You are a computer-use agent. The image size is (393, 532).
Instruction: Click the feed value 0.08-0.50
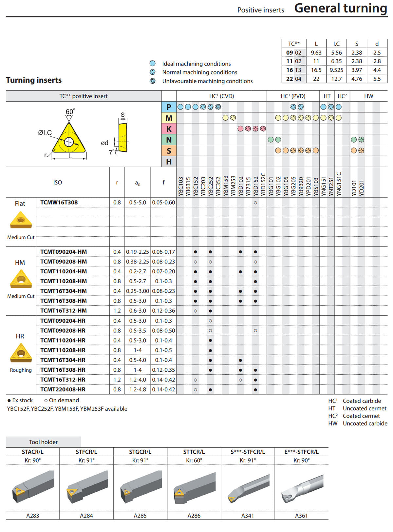pos(163,330)
